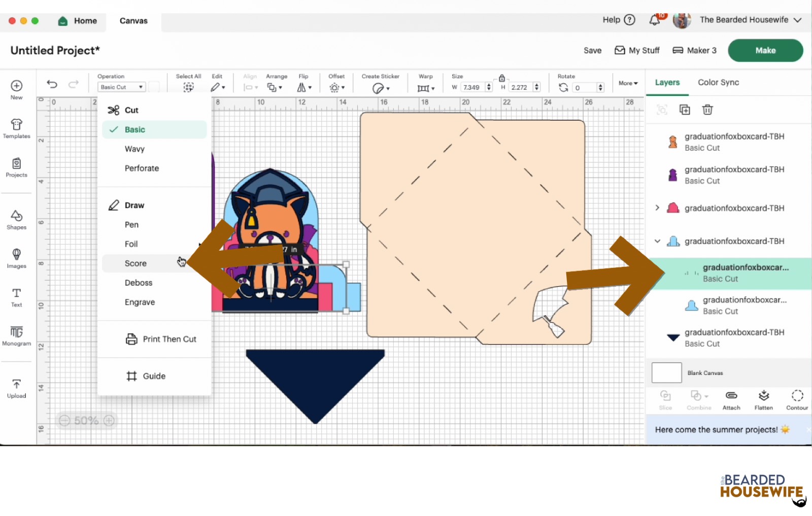
Task: Click the Flatten tool
Action: (x=763, y=399)
